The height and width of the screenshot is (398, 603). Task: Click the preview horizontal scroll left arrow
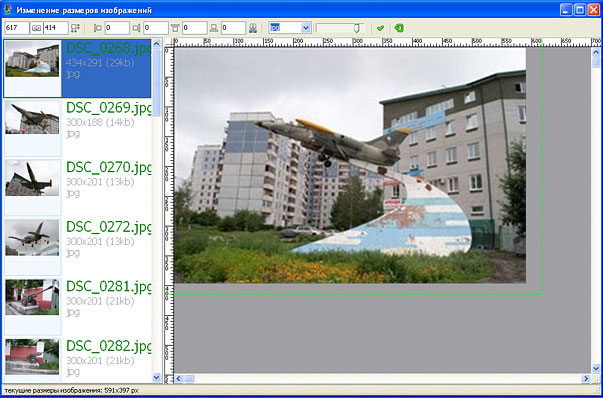pos(179,379)
